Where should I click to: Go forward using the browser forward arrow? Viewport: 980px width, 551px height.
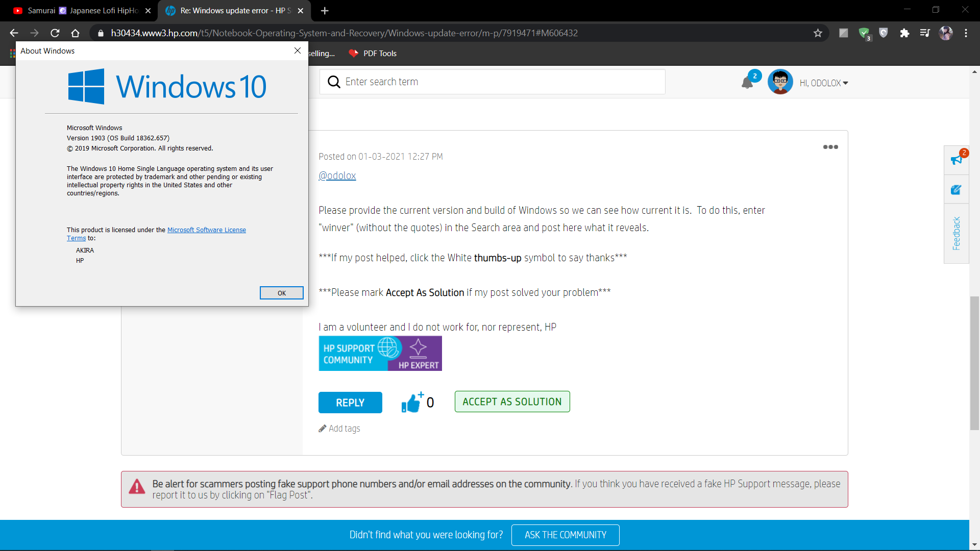pyautogui.click(x=34, y=33)
